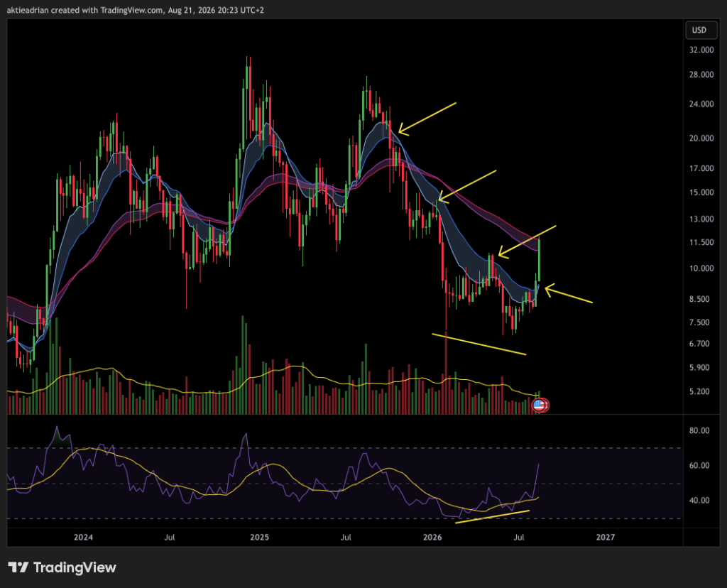This screenshot has width=727, height=588.
Task: Click the 32.000 price axis label
Action: (x=701, y=50)
